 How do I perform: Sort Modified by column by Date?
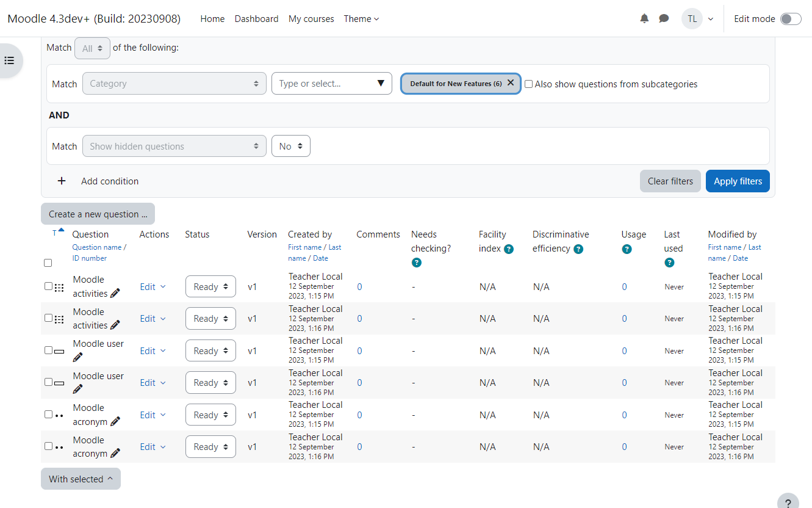(x=740, y=258)
